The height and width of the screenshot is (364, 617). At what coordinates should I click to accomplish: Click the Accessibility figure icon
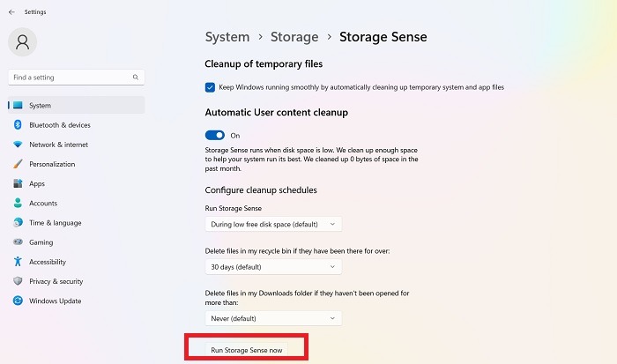pos(18,261)
